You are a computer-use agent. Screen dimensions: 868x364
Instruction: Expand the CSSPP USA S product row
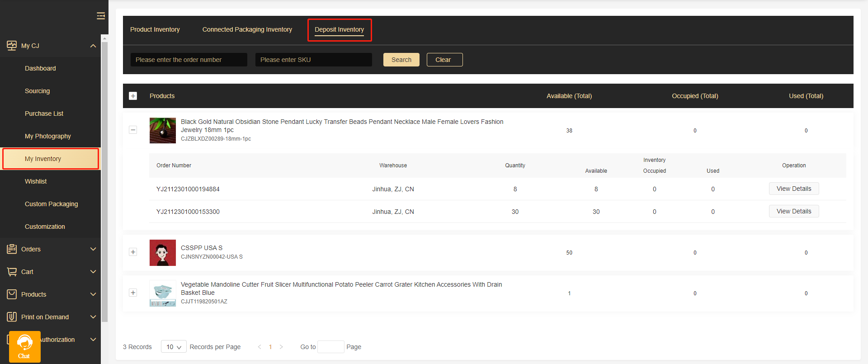[133, 252]
